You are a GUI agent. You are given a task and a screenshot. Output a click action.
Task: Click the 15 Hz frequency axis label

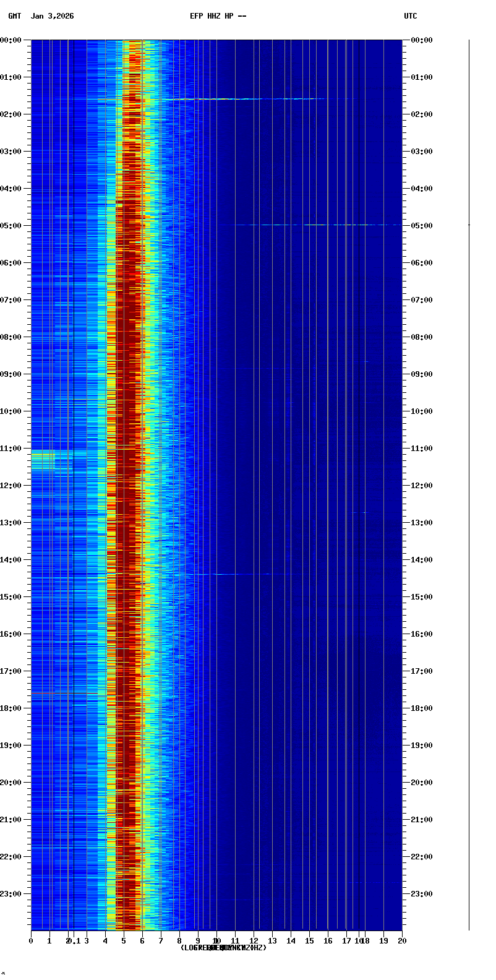309,941
